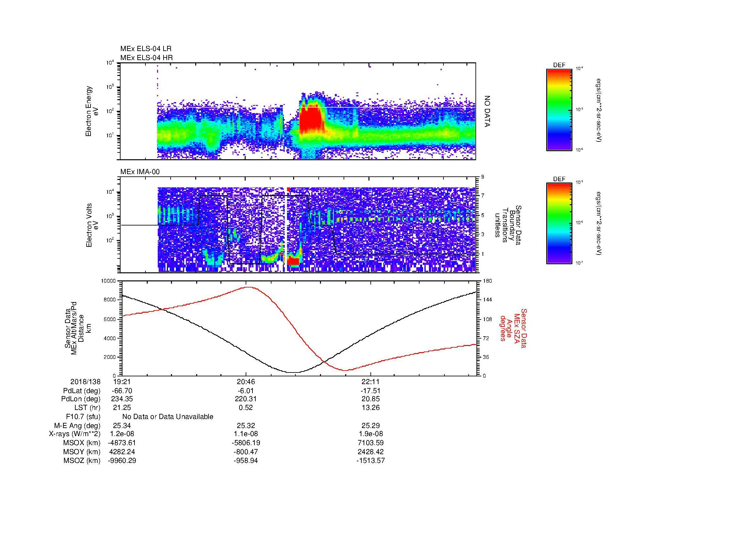Viewport: 756px width, 534px height.
Task: Click the 'MSOX (km)' row label
Action: coord(82,443)
